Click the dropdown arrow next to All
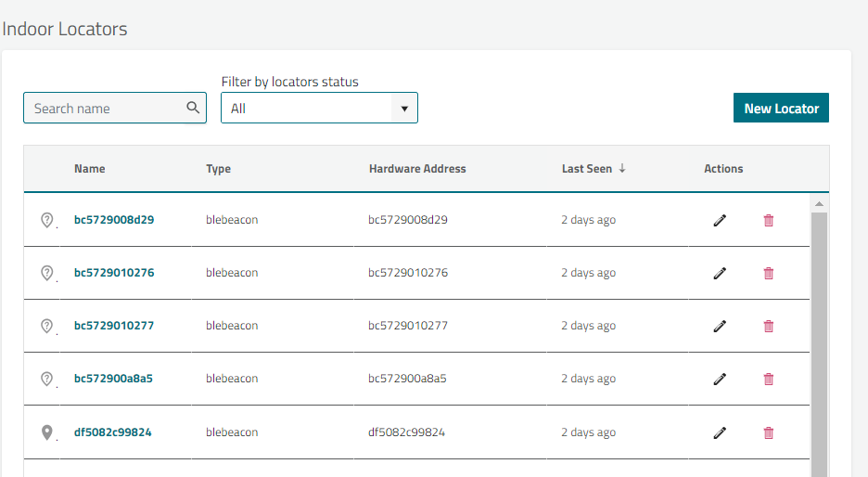 tap(403, 109)
